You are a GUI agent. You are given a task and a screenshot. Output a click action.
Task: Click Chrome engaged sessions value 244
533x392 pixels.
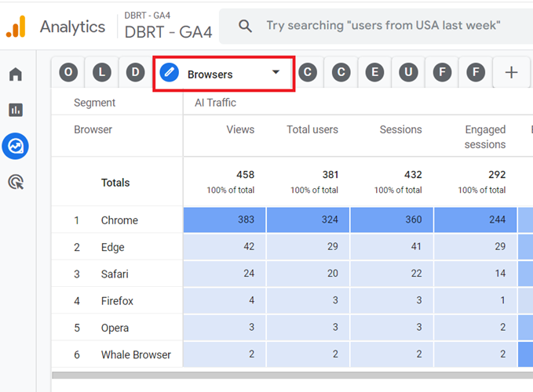coord(498,220)
